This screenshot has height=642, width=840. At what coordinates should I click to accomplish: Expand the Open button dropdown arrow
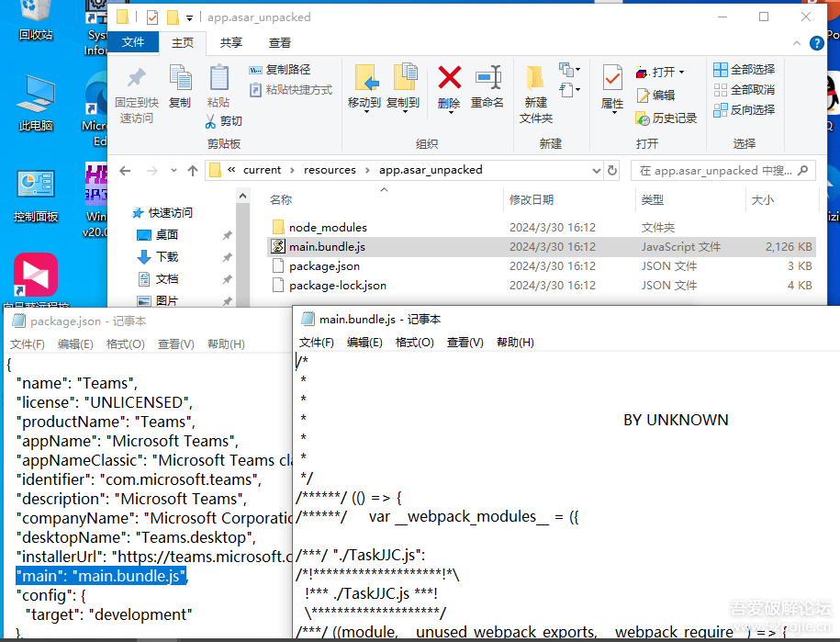(682, 72)
